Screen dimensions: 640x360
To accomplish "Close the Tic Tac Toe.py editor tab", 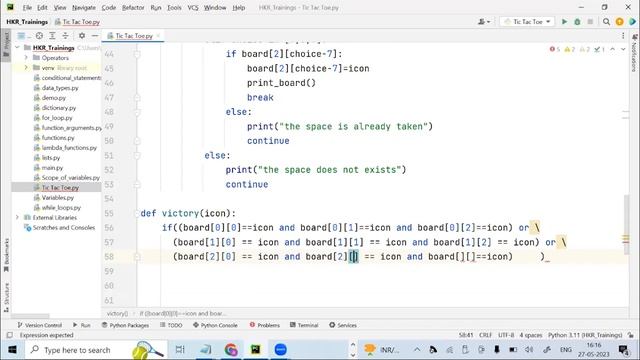I will pyautogui.click(x=158, y=36).
